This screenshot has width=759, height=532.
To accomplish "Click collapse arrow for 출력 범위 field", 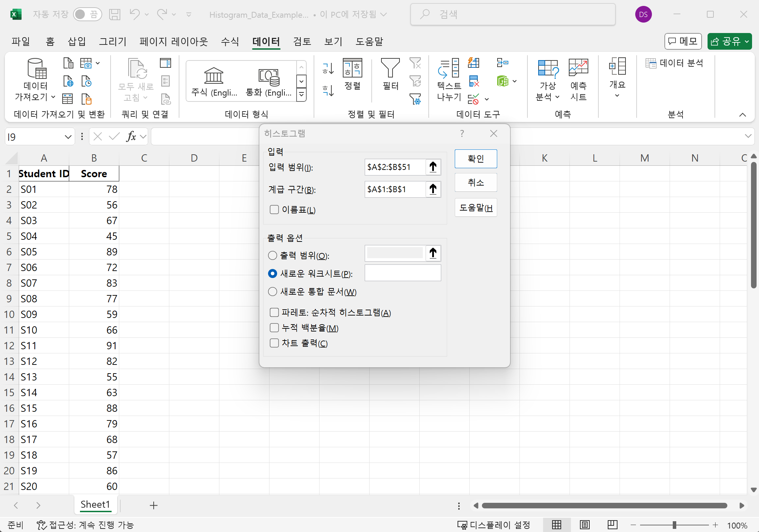I will click(x=433, y=253).
